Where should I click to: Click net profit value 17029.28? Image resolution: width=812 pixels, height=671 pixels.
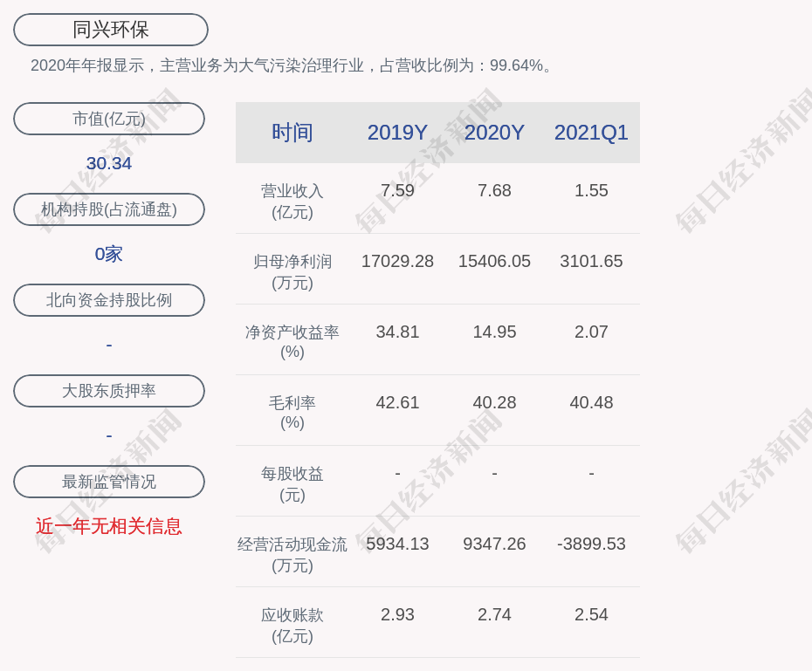coord(397,261)
